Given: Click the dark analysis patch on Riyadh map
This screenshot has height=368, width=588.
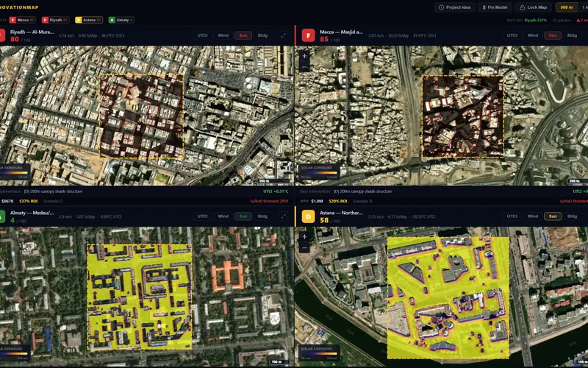Looking at the screenshot, I should (141, 116).
